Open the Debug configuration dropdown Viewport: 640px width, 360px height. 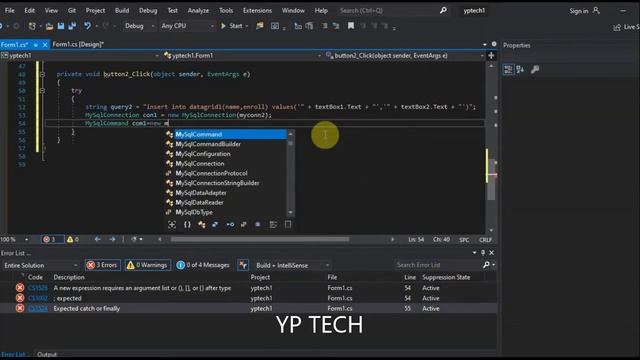[x=139, y=26]
